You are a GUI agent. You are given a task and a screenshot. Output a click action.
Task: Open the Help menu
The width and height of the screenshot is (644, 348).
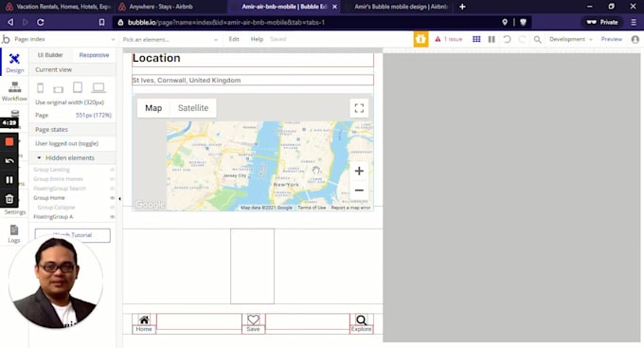tap(257, 39)
